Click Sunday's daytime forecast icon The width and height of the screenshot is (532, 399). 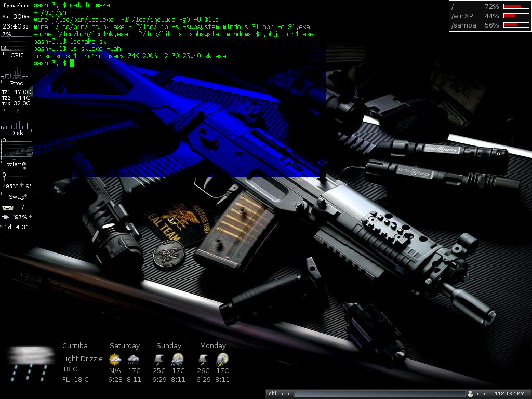point(159,360)
